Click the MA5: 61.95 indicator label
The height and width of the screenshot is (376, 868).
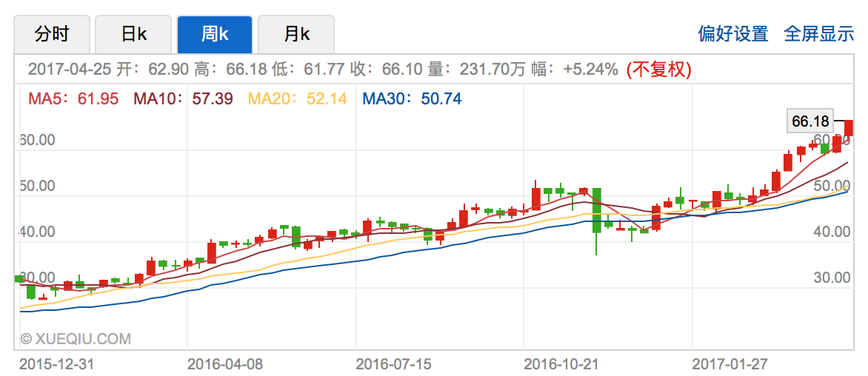(x=73, y=98)
